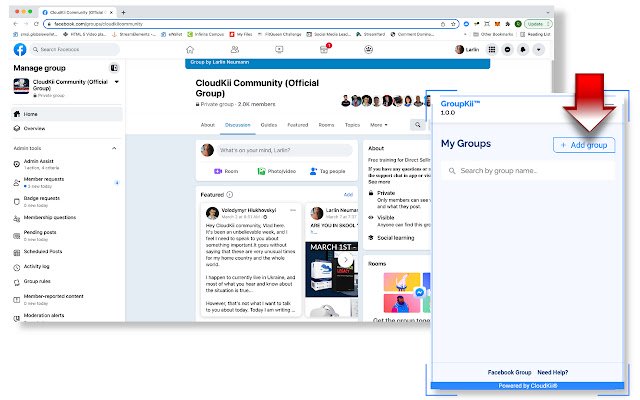The height and width of the screenshot is (400, 640).
Task: Open the Infinite Campus bookmark
Action: 206,34
